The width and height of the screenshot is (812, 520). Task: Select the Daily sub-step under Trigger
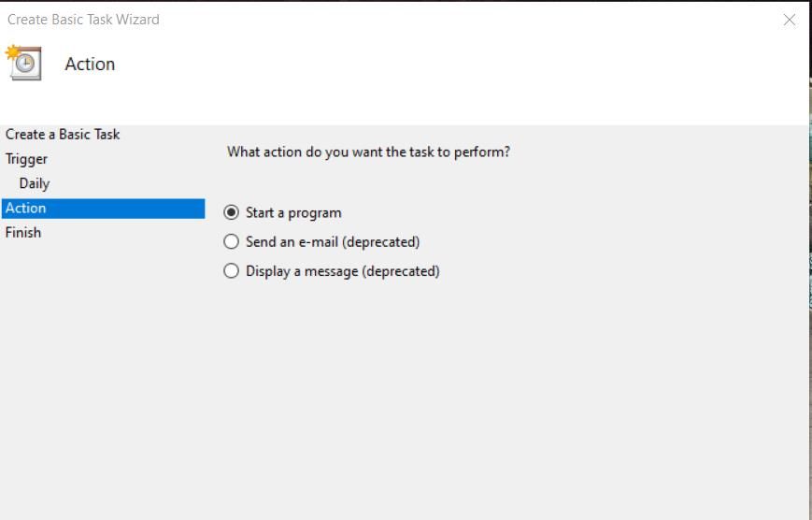(35, 183)
